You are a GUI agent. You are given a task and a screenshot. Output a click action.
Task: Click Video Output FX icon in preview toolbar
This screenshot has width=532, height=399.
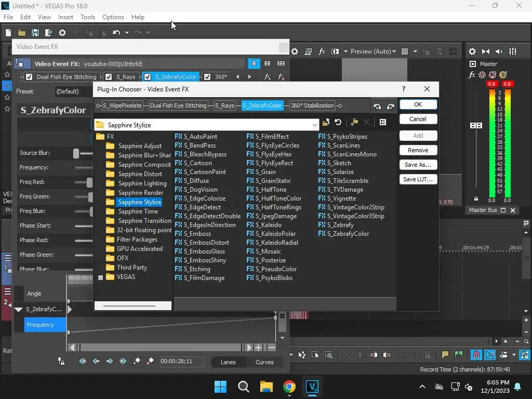pos(322,51)
